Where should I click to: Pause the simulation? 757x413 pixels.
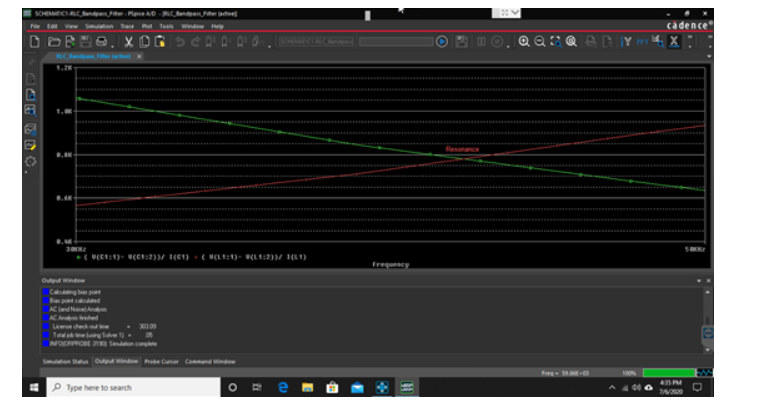pyautogui.click(x=481, y=42)
